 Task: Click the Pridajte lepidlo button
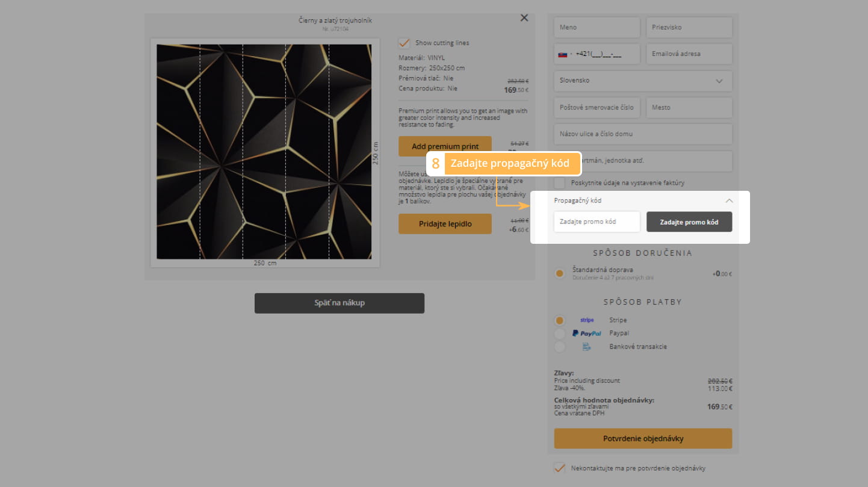(x=445, y=224)
